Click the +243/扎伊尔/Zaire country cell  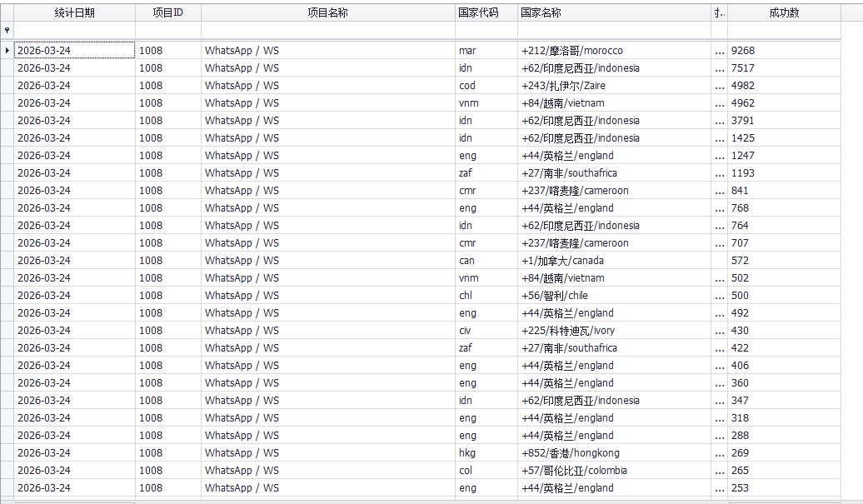pyautogui.click(x=614, y=85)
